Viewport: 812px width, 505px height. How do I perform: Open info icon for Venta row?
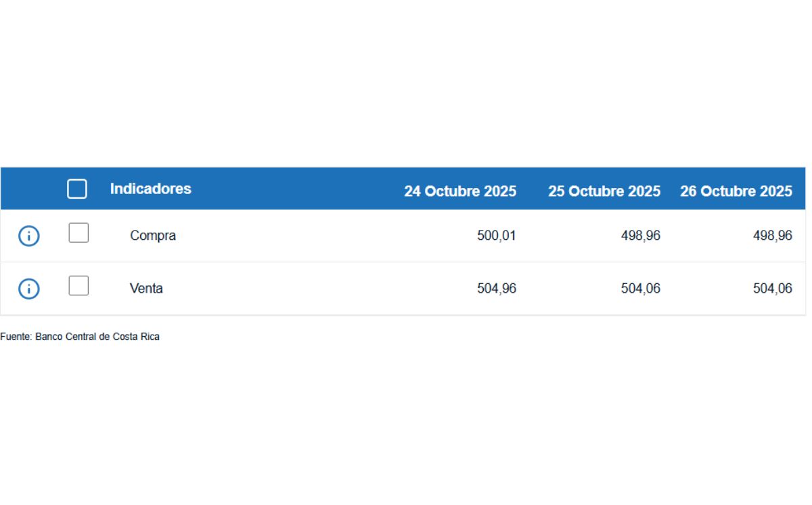click(28, 289)
